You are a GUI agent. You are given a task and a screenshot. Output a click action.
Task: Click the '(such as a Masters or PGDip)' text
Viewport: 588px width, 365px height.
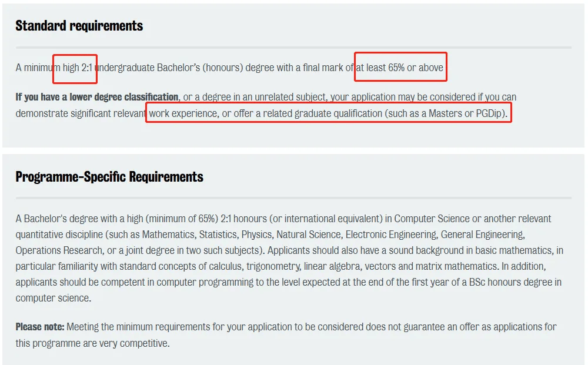[x=446, y=113]
